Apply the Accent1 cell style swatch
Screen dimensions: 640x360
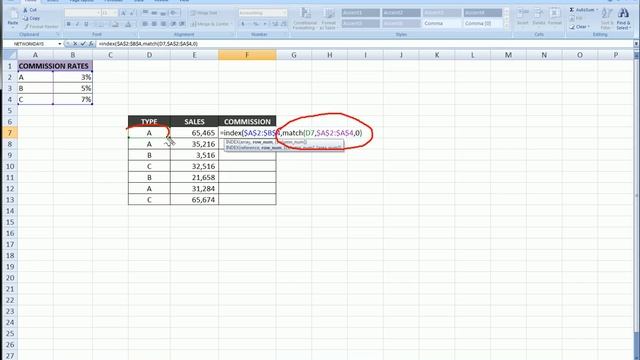click(360, 13)
